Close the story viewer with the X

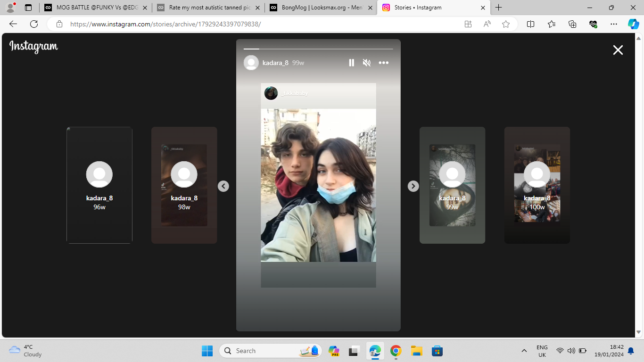pos(618,50)
